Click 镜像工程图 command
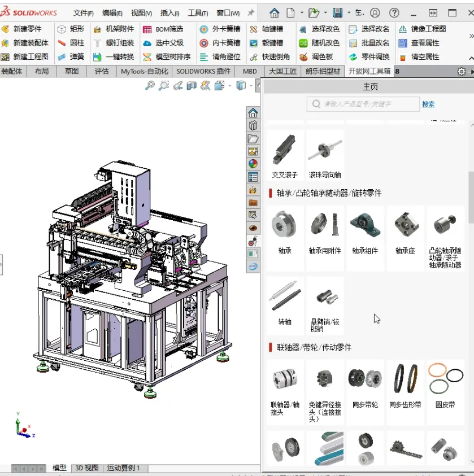474x476 pixels. click(423, 29)
